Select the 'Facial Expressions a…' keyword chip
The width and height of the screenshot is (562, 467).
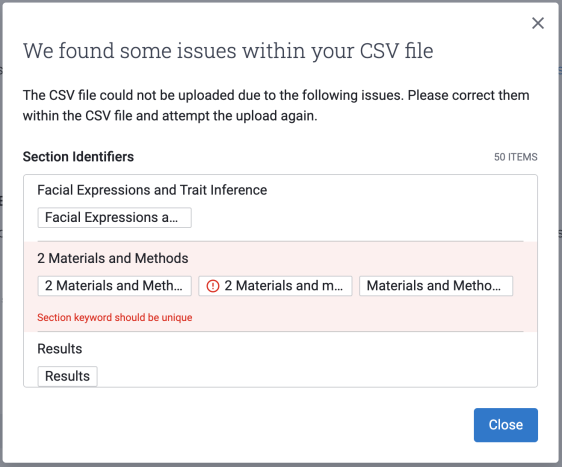click(x=114, y=218)
